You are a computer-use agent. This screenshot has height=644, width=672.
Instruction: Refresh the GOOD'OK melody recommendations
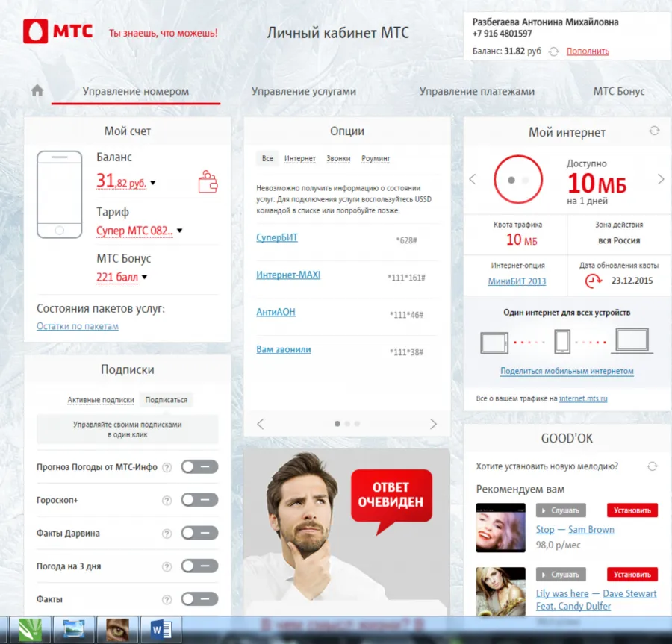[653, 466]
